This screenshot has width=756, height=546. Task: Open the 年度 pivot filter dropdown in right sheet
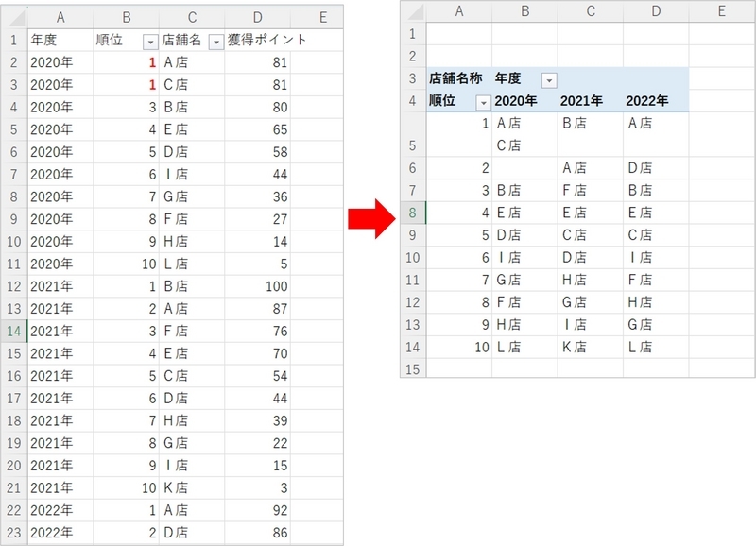click(x=549, y=80)
